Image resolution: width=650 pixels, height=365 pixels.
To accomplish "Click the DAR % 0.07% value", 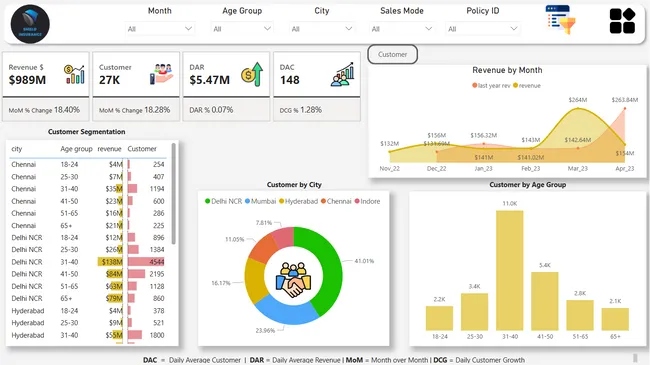I will [211, 110].
